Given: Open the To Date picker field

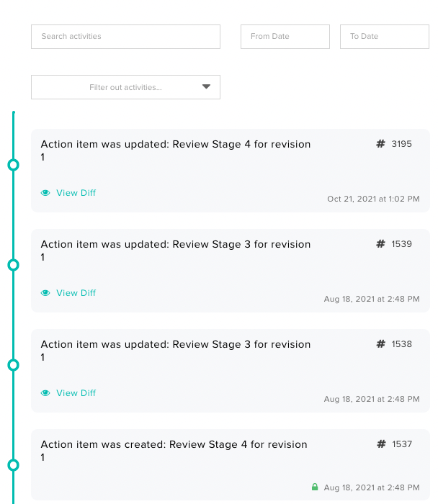Looking at the screenshot, I should [x=384, y=37].
